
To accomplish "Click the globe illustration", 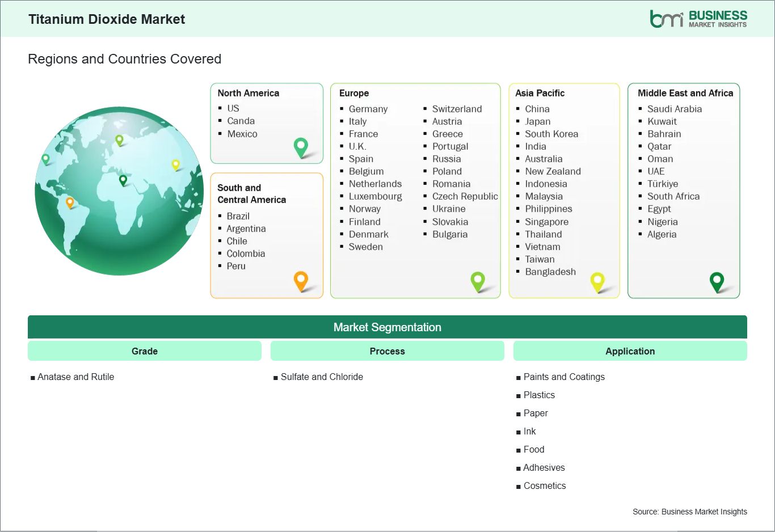I will [x=119, y=227].
